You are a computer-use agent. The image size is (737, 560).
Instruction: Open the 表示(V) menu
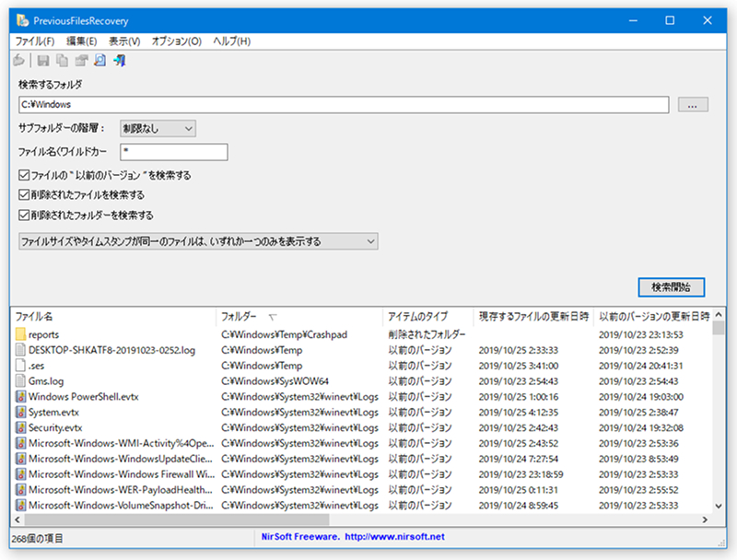124,41
